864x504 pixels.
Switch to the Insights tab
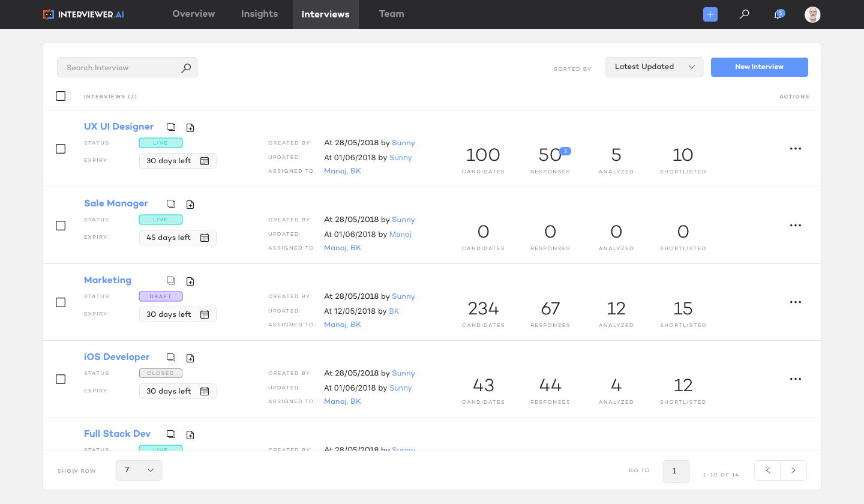[x=259, y=14]
